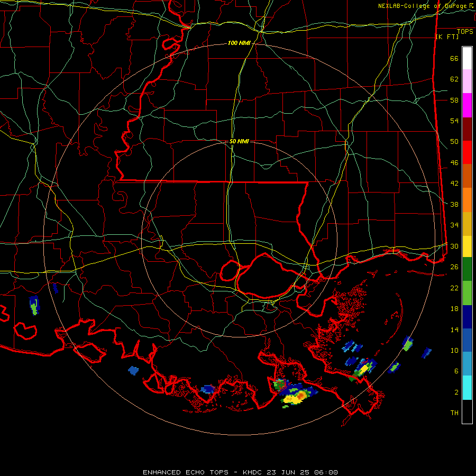476x476 pixels.
Task: Click the '[K FT]' units label
Action: (447, 36)
